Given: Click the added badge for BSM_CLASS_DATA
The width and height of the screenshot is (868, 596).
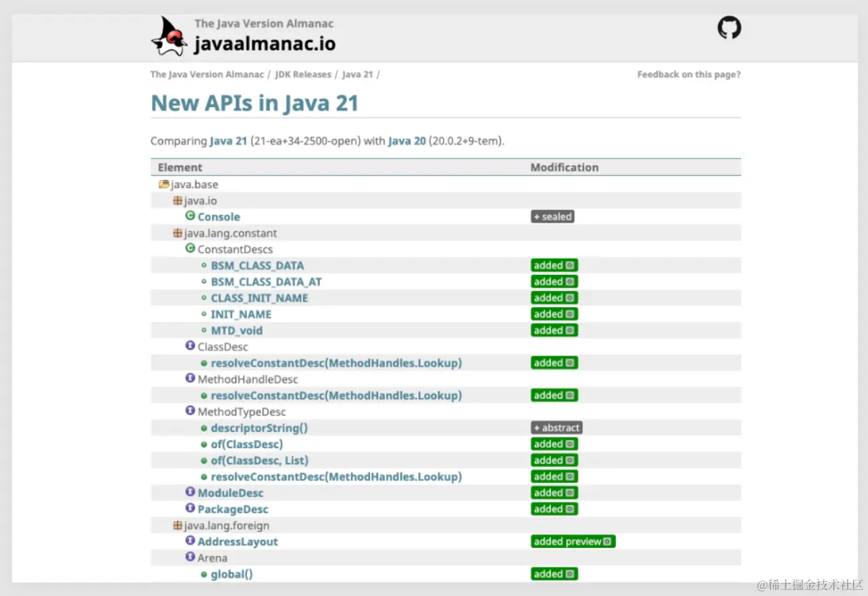Looking at the screenshot, I should (554, 266).
